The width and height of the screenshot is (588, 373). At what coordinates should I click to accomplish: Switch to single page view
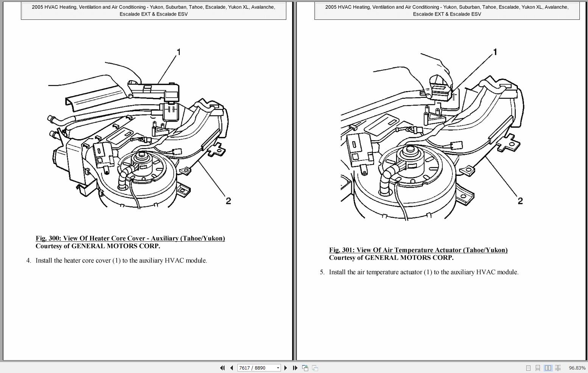[528, 368]
